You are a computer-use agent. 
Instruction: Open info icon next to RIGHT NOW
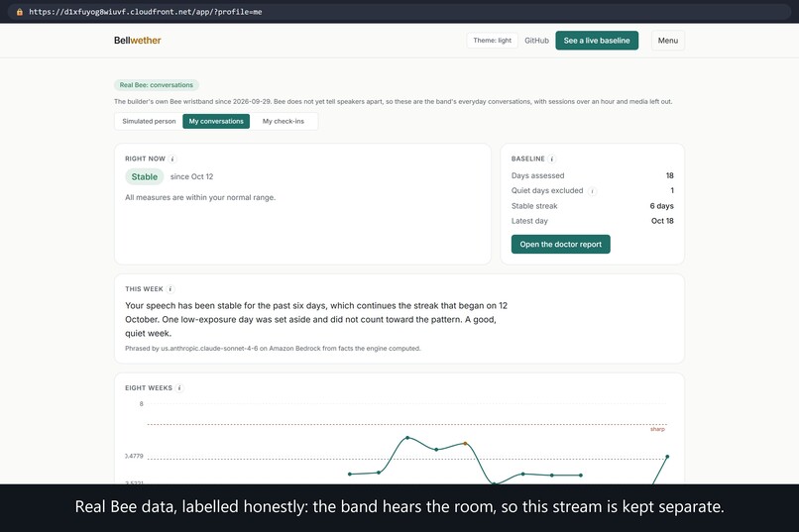coord(172,159)
